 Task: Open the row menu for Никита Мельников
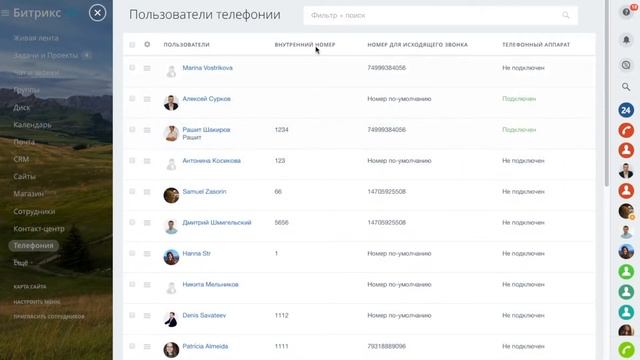click(x=147, y=285)
